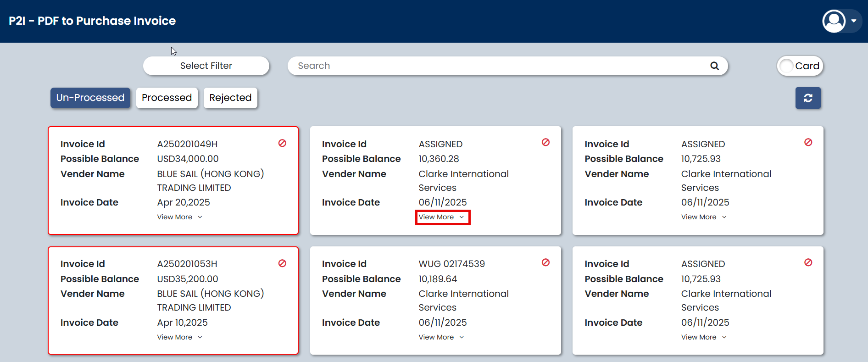Expand View More on invoice A250201053H
The height and width of the screenshot is (362, 868).
[179, 337]
